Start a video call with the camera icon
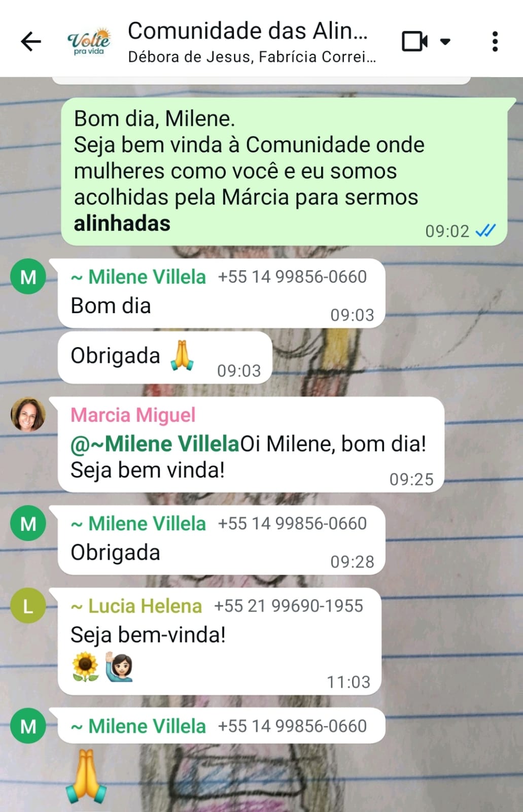This screenshot has width=523, height=812. [x=414, y=41]
